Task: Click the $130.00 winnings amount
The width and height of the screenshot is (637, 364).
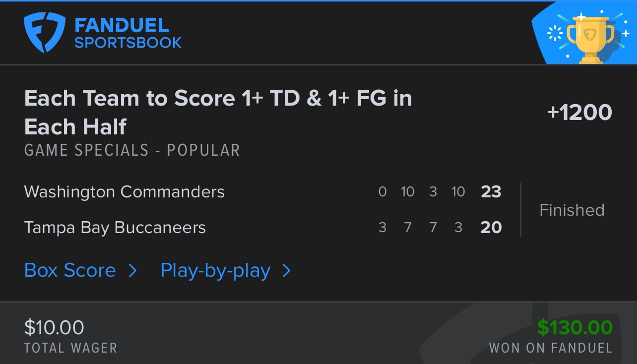Action: pyautogui.click(x=575, y=327)
